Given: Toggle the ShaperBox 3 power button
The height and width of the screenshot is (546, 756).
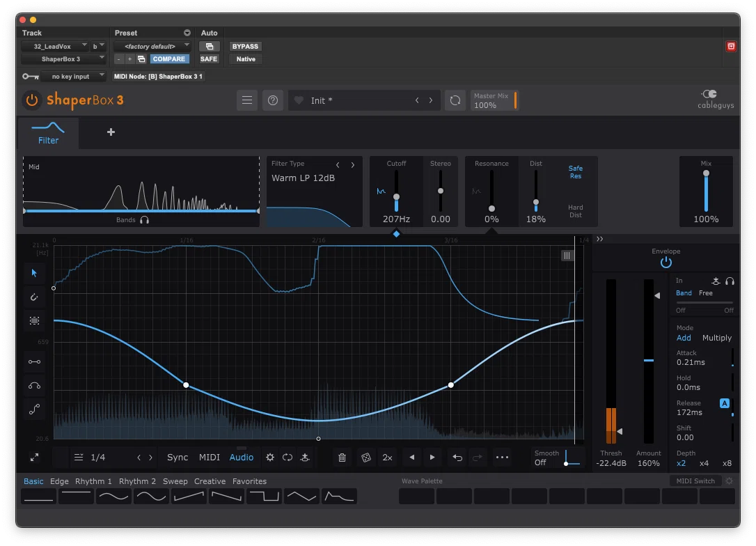Looking at the screenshot, I should point(32,100).
